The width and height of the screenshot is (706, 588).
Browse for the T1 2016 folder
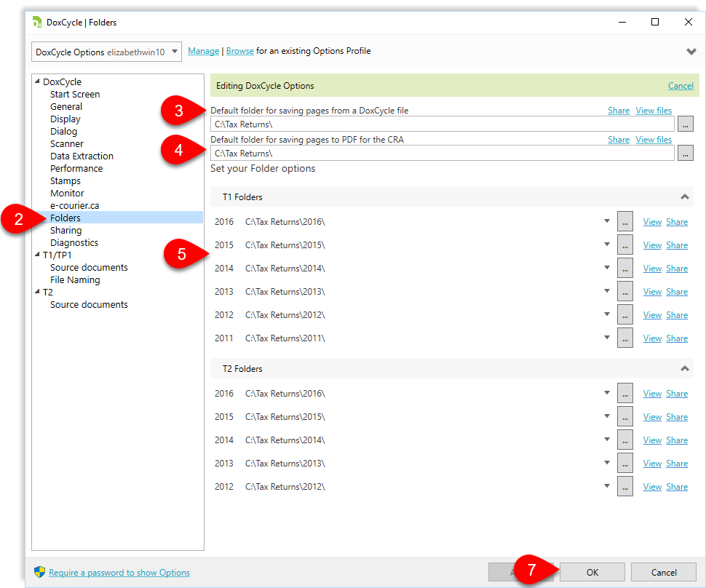point(625,221)
